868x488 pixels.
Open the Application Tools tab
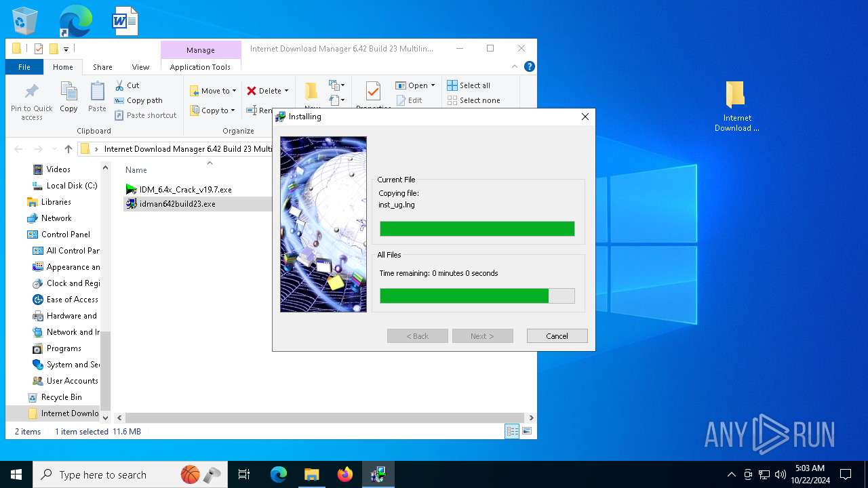click(x=200, y=67)
